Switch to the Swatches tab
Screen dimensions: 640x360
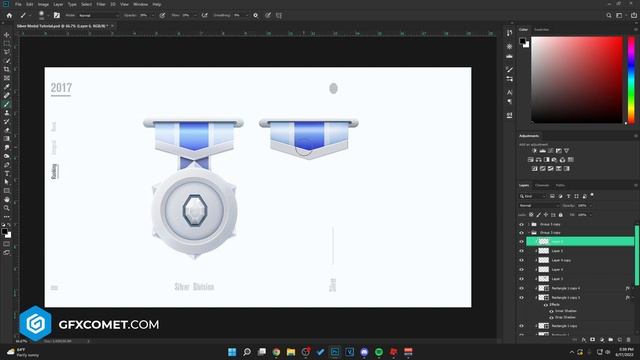[x=542, y=29]
